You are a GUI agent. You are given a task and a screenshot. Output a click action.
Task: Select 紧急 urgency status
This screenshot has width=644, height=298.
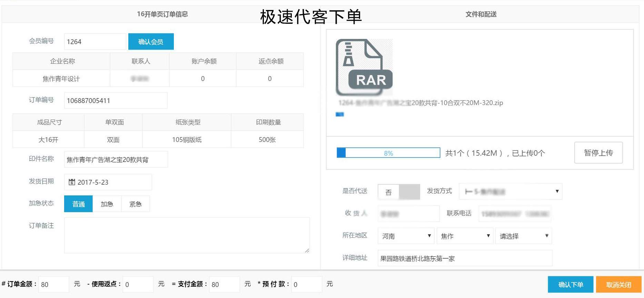[136, 204]
